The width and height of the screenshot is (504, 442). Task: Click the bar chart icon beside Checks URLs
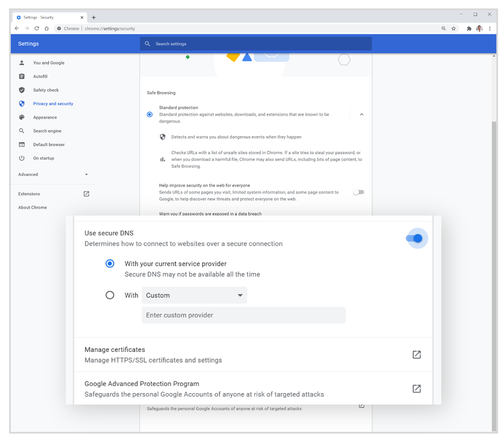click(163, 160)
